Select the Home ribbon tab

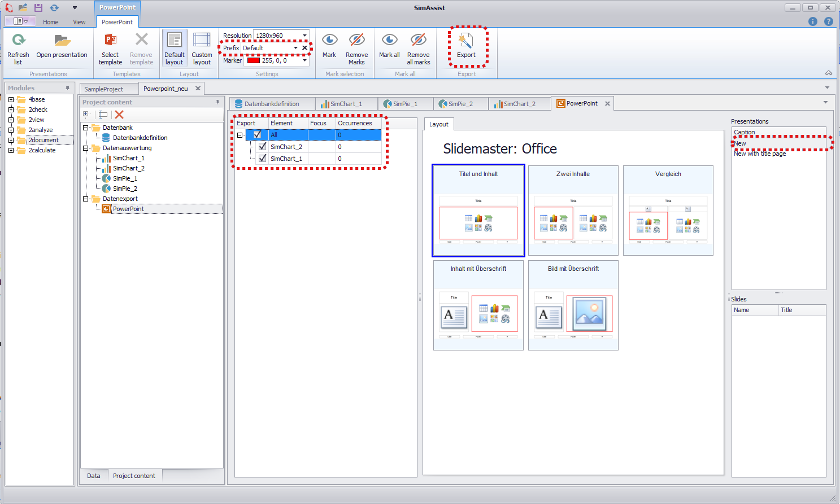[x=50, y=21]
